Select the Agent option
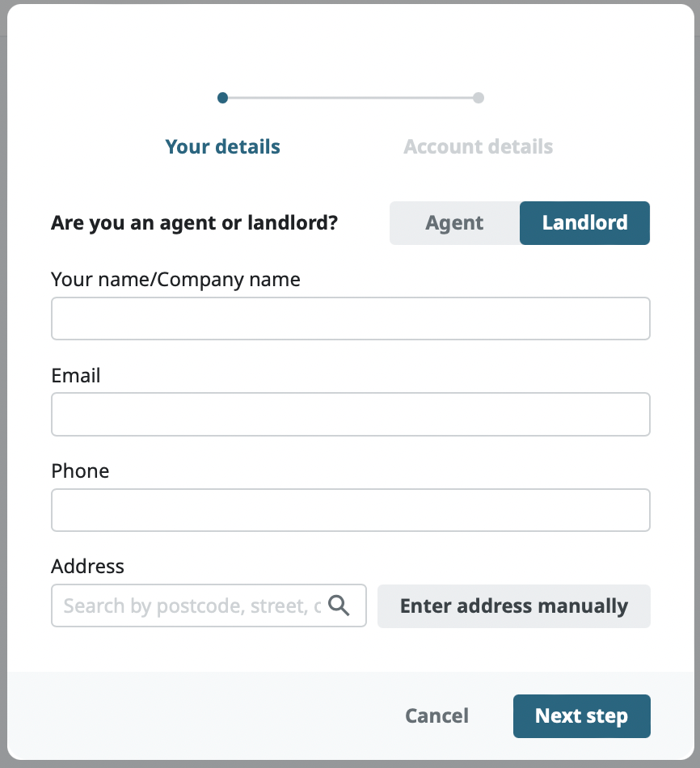Screen dimensions: 700x768 [x=454, y=223]
